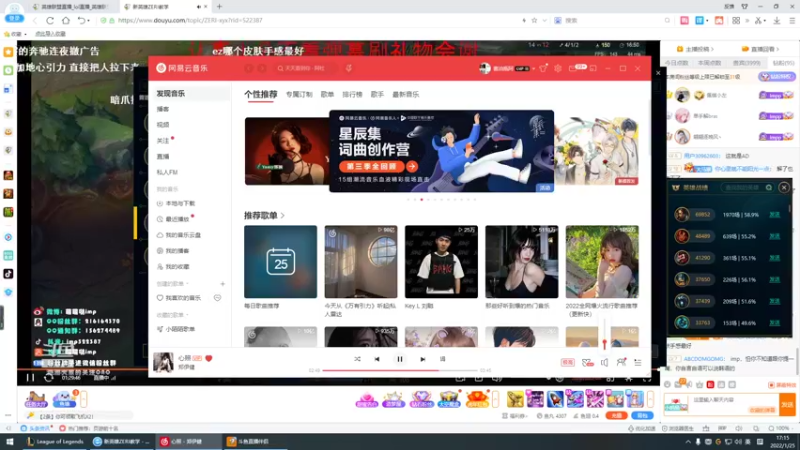Switch to mini player mode icon
The image size is (800, 450).
click(593, 68)
